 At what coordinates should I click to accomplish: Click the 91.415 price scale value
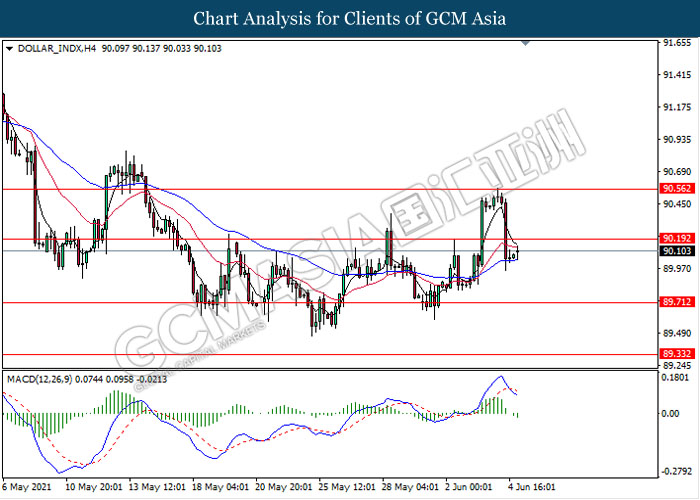(677, 75)
